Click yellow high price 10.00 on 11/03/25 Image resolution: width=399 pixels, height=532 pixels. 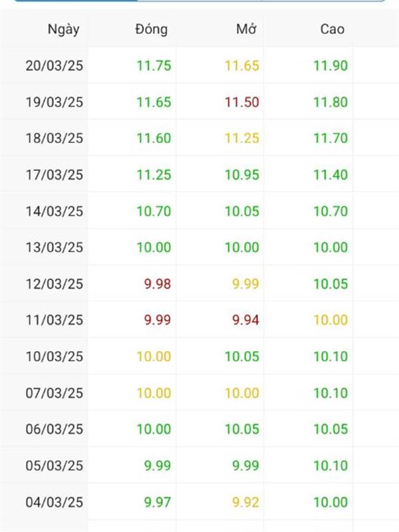(x=331, y=320)
